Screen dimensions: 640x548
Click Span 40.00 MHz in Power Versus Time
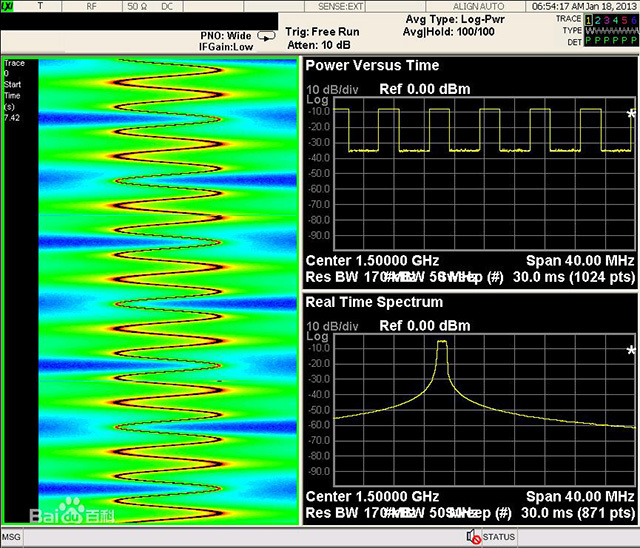[x=580, y=260]
